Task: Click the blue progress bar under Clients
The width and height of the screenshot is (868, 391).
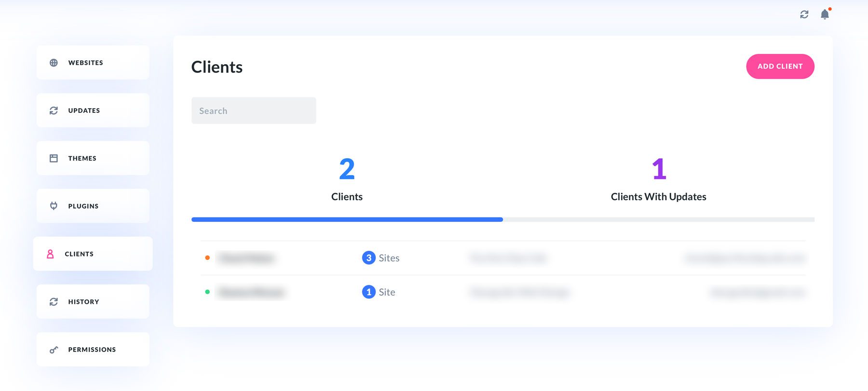Action: click(347, 219)
